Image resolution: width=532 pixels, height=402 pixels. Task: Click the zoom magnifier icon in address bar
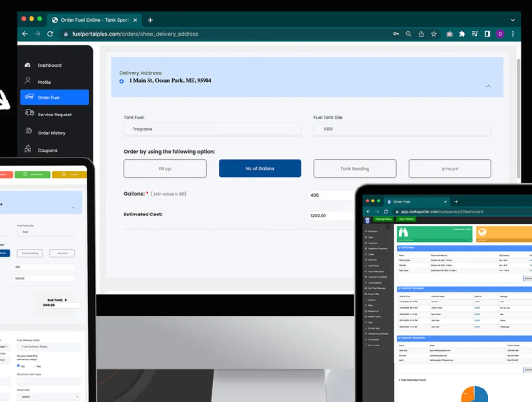[x=409, y=34]
